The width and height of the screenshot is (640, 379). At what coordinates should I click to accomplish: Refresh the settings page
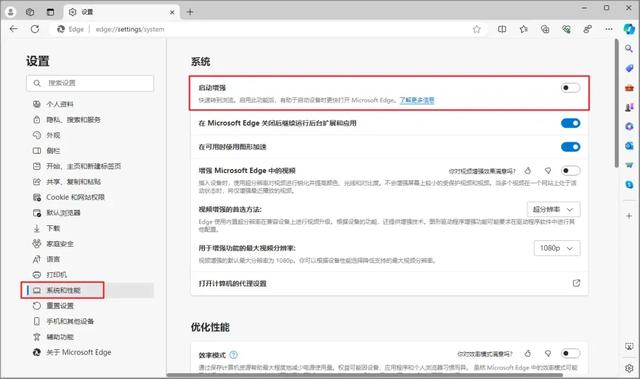(x=35, y=29)
